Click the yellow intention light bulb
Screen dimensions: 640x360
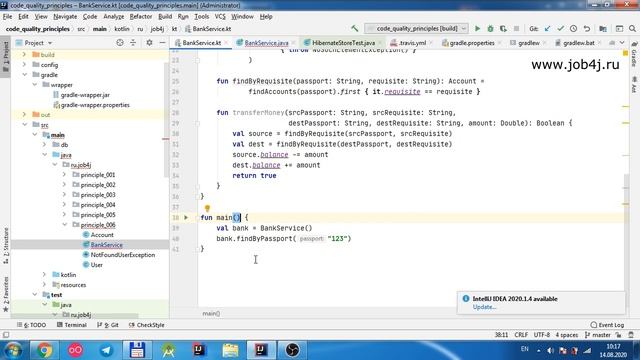[207, 209]
